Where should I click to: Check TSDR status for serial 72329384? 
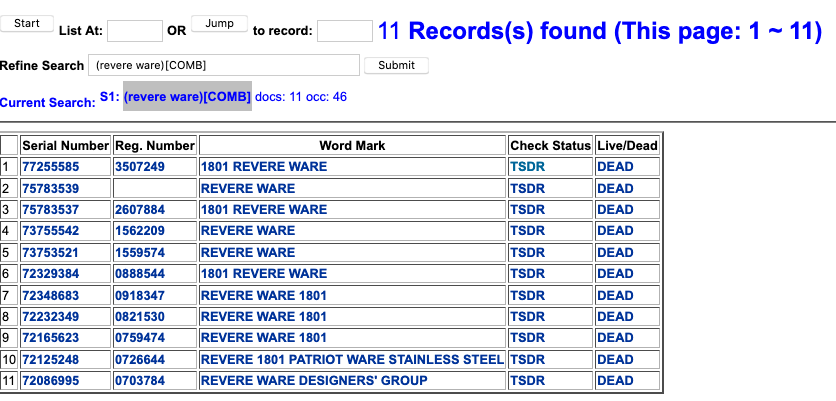[x=528, y=274]
